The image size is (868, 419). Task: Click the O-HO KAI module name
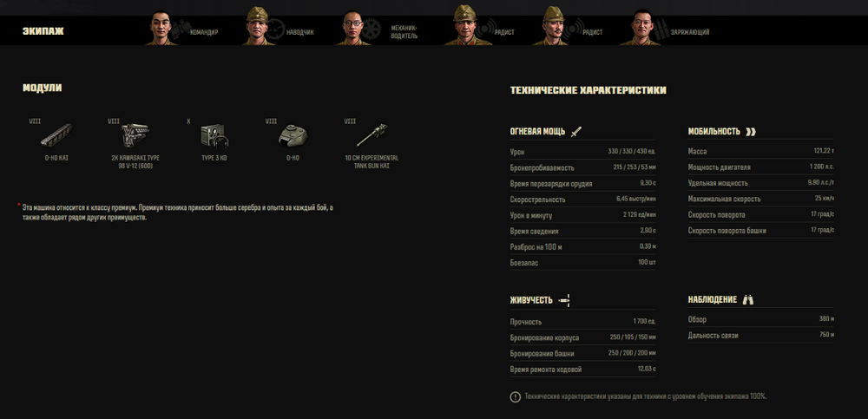click(x=56, y=158)
